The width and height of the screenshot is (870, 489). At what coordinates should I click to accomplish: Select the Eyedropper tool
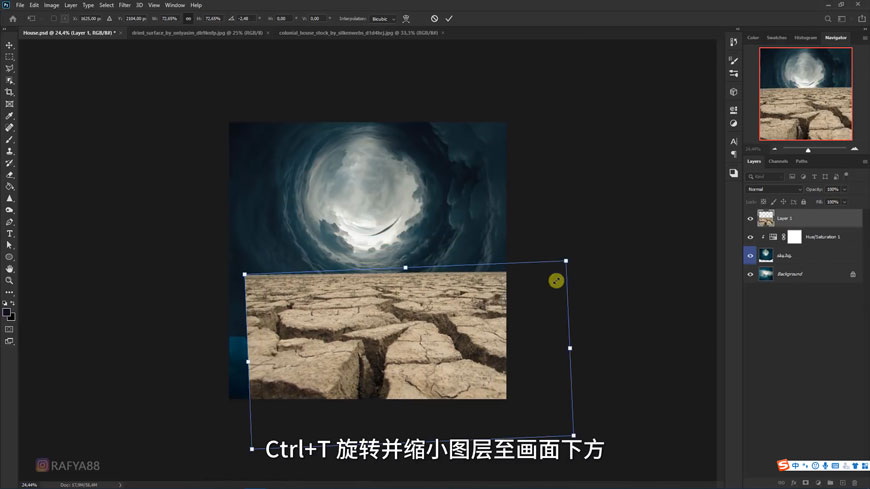pyautogui.click(x=10, y=116)
